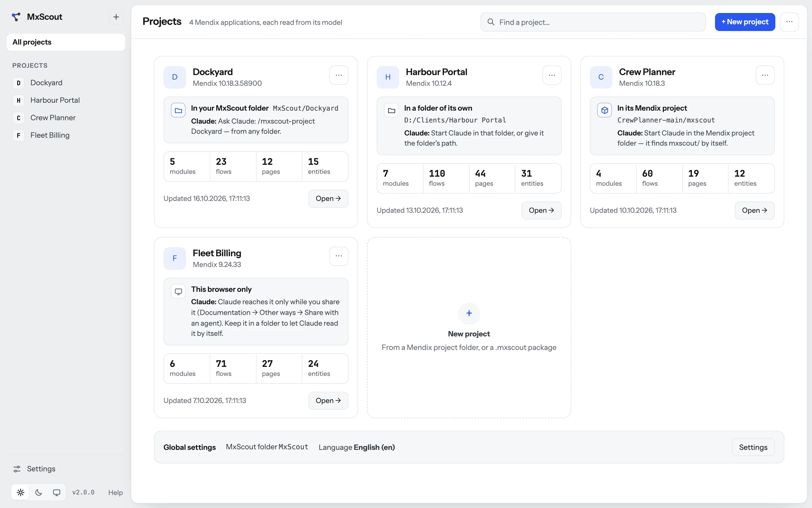Switch to system theme monitor icon
The image size is (812, 508).
click(x=57, y=492)
